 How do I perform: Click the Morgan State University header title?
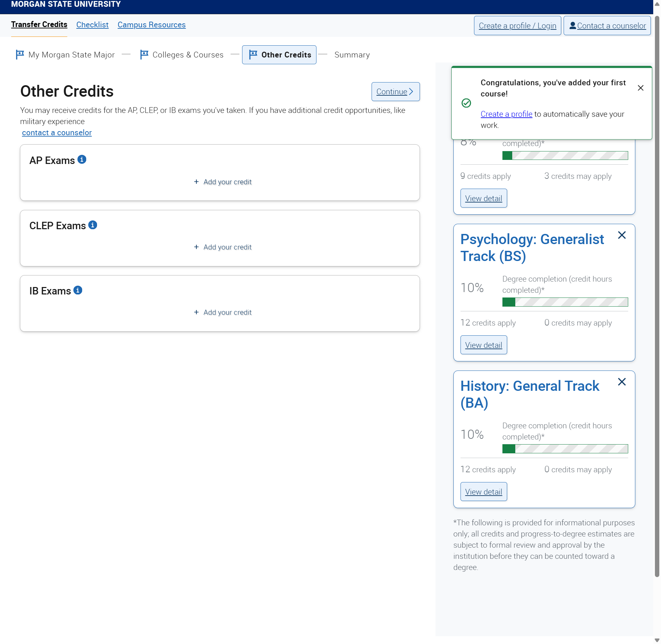[x=66, y=4]
